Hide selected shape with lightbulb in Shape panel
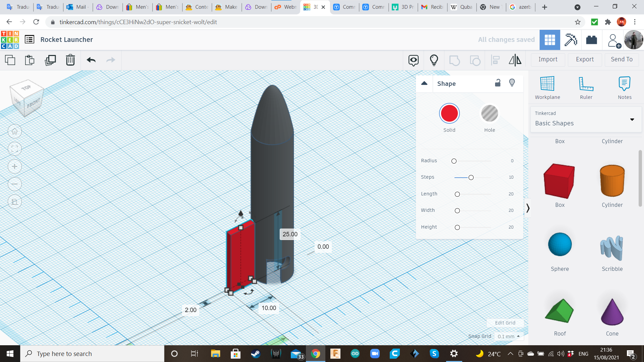This screenshot has height=362, width=644. click(x=512, y=83)
